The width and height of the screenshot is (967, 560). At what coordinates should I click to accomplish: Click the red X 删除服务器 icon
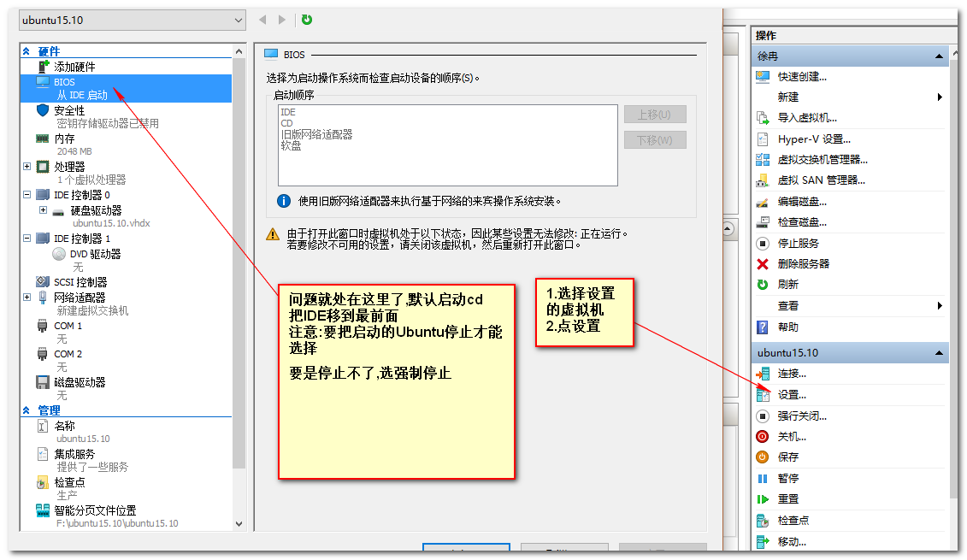coord(763,264)
